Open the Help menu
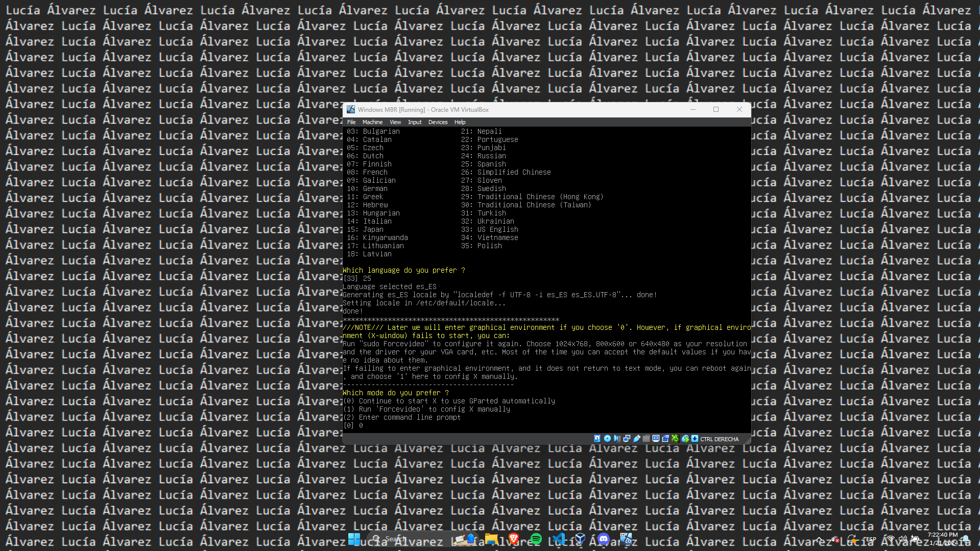The image size is (980, 551). (x=460, y=122)
